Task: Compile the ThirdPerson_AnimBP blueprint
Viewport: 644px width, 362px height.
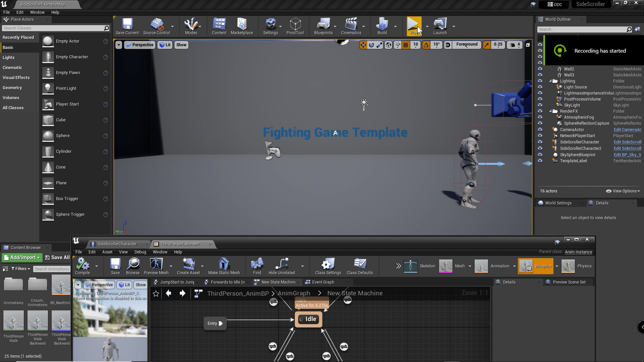Action: 82,266
